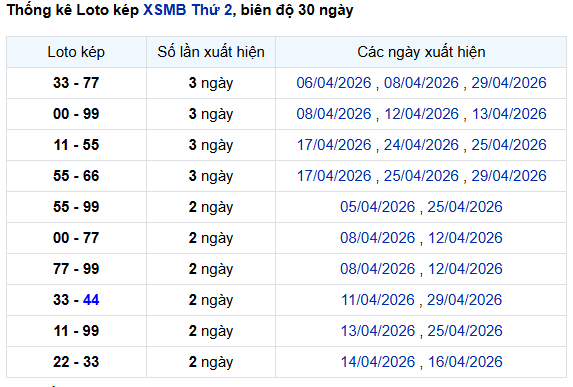Select the '77 - 99' loto pair cell
Screen dimensions: 573x387
coord(76,269)
